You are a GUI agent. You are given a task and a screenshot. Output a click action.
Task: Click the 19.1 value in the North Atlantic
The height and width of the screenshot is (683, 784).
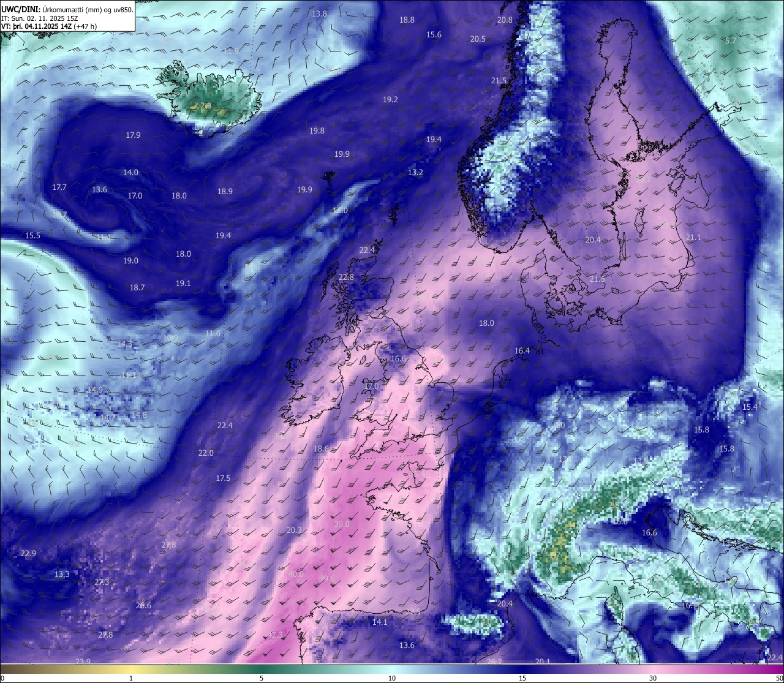(x=183, y=283)
